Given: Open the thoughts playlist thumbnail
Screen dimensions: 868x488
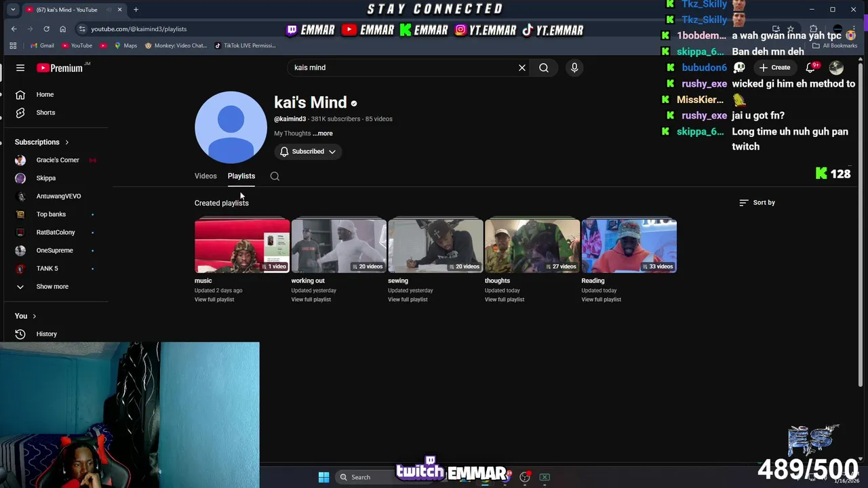Looking at the screenshot, I should point(532,245).
